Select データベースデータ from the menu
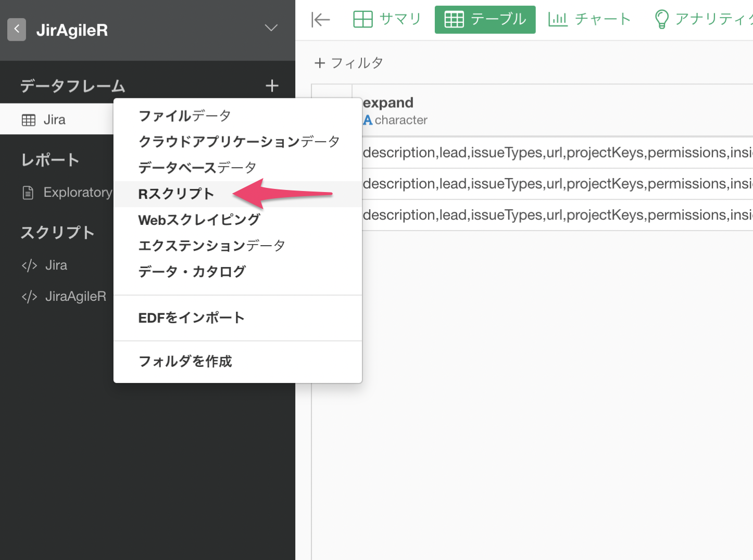753x560 pixels. [x=197, y=168]
